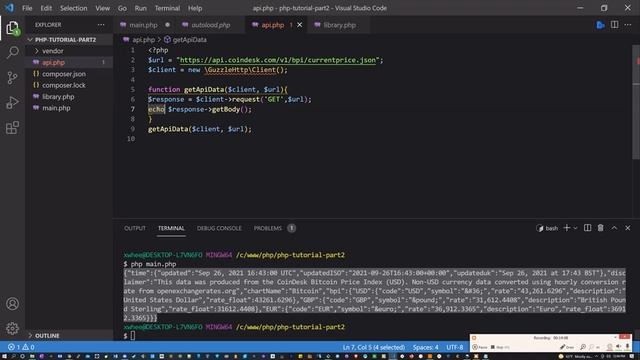This screenshot has height=360, width=640.
Task: Open the Help menu
Action: 195,8
